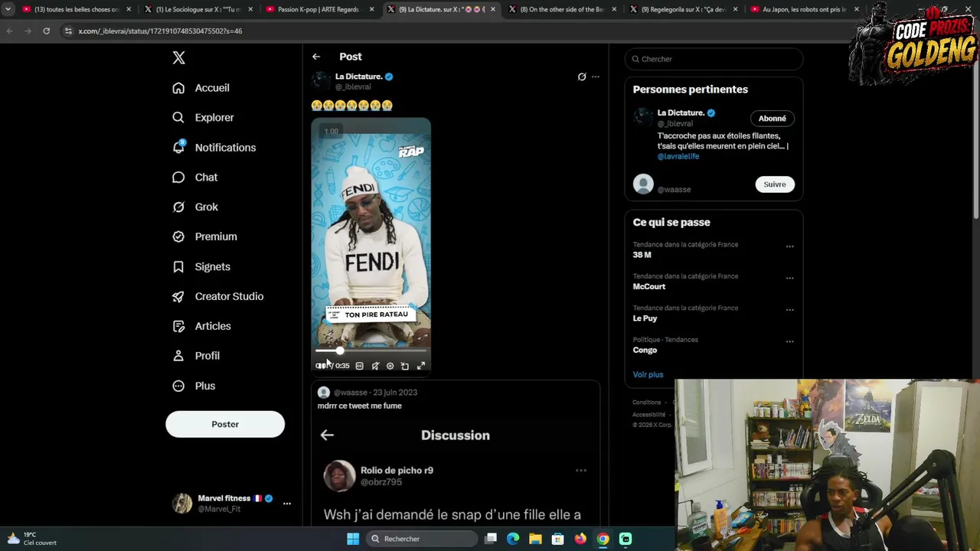The width and height of the screenshot is (980, 551).
Task: Open Microsoft Store from the taskbar
Action: click(x=558, y=539)
